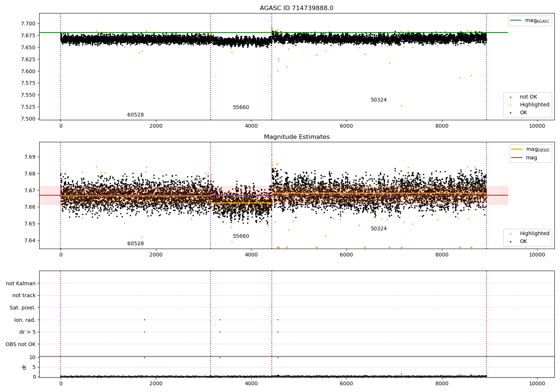Image resolution: width=560 pixels, height=392 pixels.
Task: Click 'OK' legend entry in the top plot
Action: click(518, 113)
